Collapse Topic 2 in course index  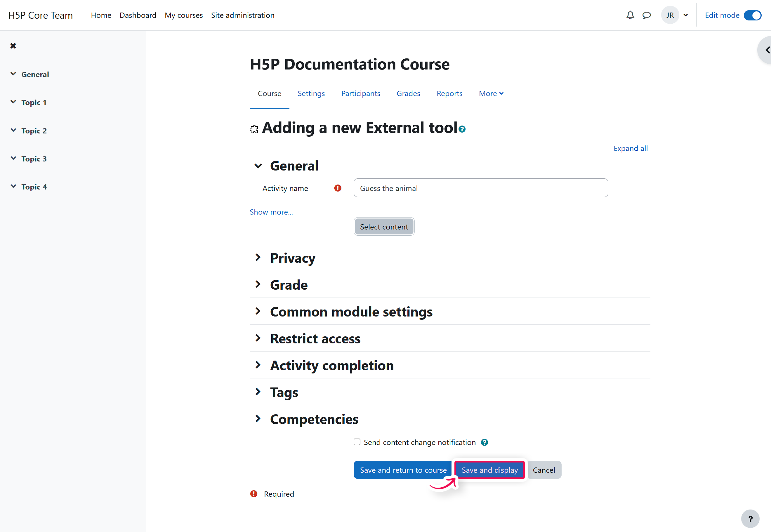(13, 130)
